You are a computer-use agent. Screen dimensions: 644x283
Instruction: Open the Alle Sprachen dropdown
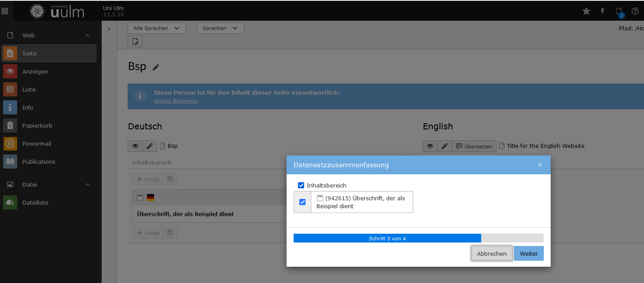(157, 28)
